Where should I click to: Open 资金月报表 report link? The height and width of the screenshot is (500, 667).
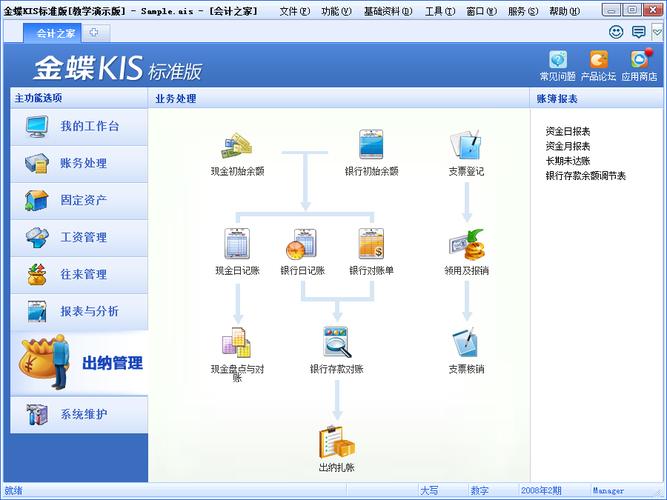coord(568,146)
